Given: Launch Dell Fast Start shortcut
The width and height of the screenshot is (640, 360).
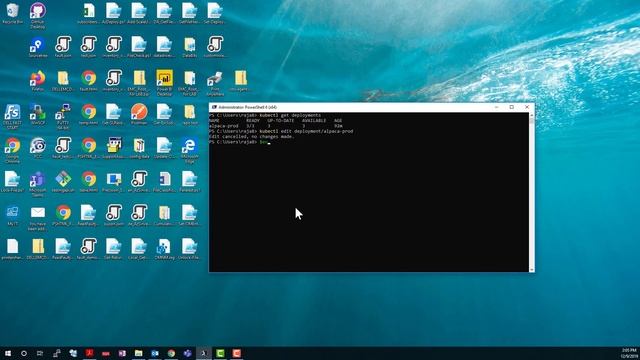Looking at the screenshot, I should 12,117.
